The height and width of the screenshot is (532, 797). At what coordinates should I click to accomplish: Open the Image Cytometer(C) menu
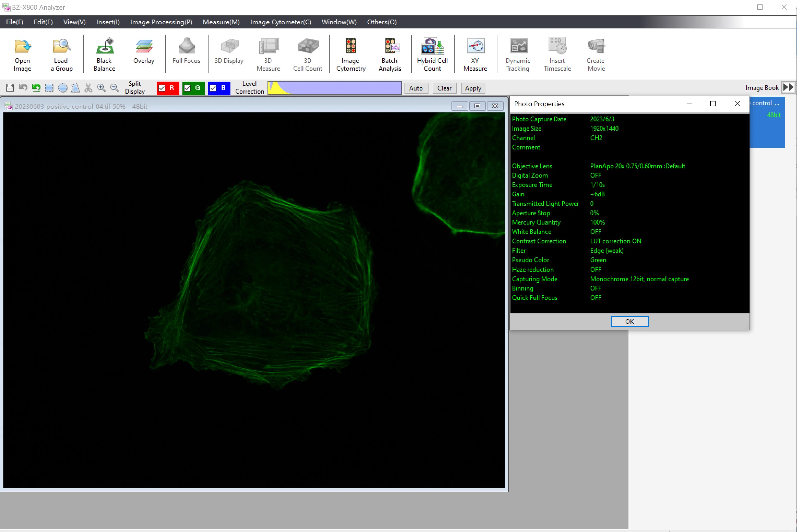click(281, 22)
